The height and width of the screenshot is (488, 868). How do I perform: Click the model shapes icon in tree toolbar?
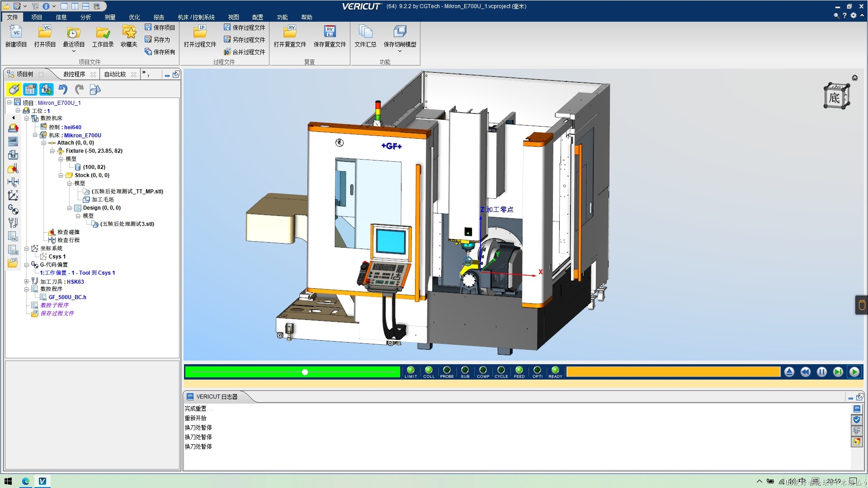coord(95,89)
